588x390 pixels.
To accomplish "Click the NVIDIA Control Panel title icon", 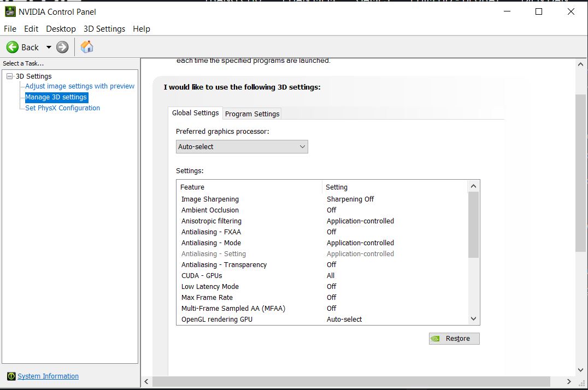I will click(x=10, y=11).
